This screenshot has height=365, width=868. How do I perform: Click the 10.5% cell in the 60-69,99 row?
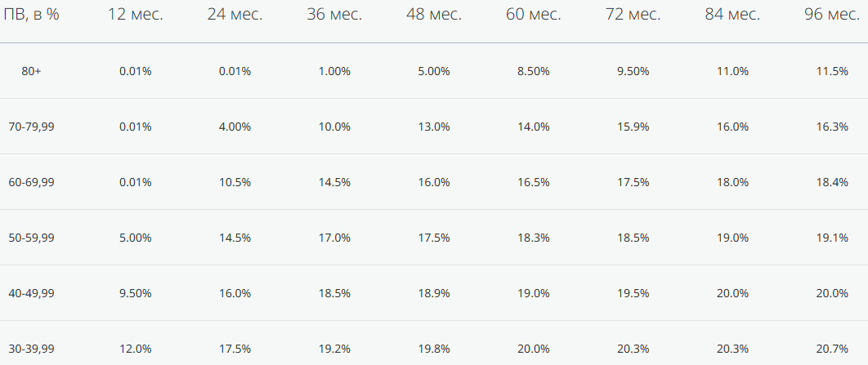click(235, 182)
